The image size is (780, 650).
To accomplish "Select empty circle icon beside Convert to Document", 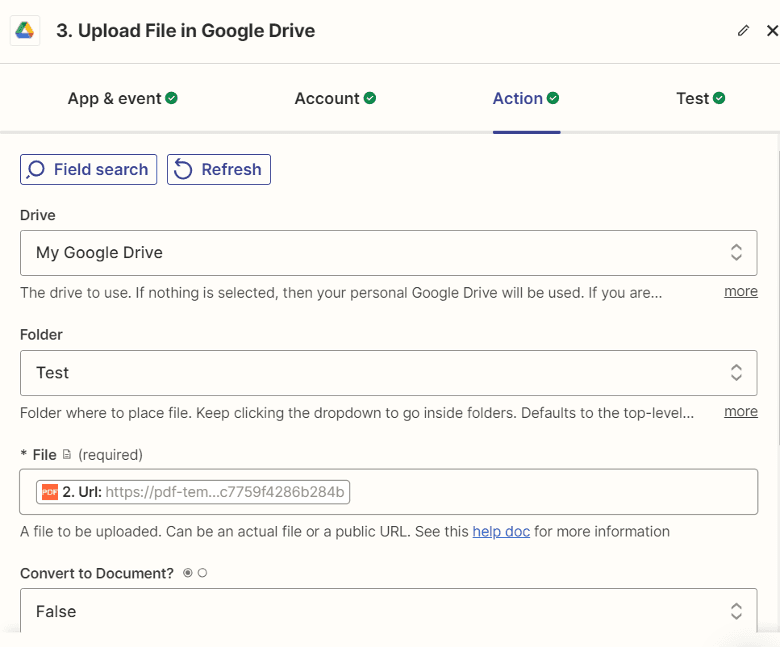I will tap(202, 573).
